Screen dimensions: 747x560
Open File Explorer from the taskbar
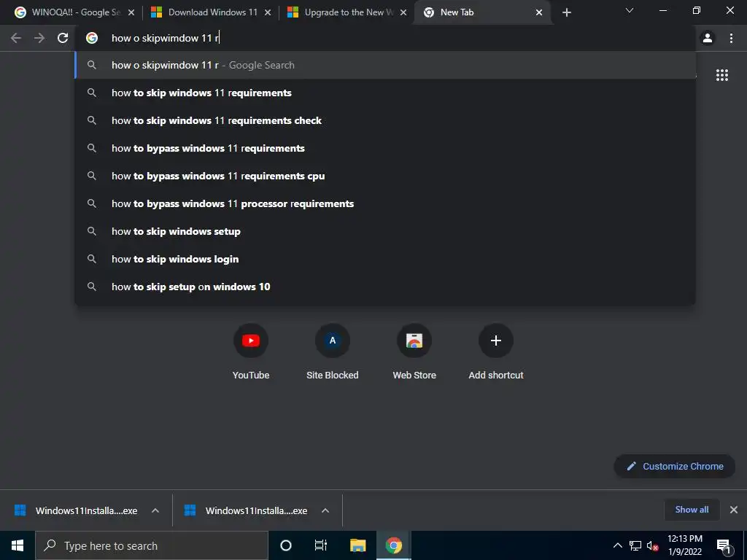click(x=357, y=545)
